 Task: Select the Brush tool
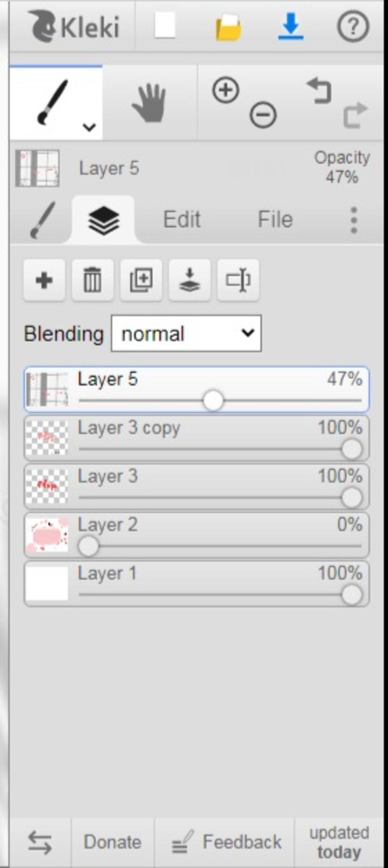(56, 102)
